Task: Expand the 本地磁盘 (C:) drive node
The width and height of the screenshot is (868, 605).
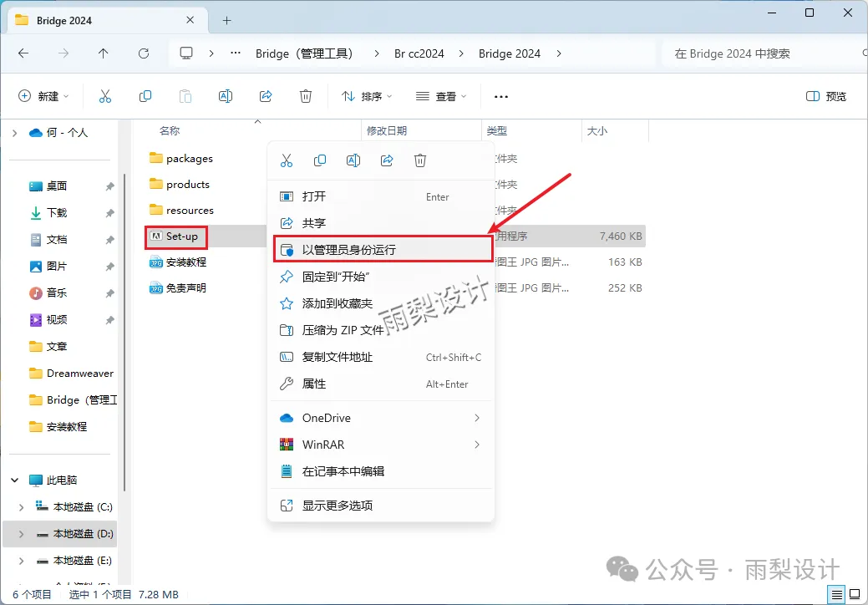Action: (x=21, y=507)
